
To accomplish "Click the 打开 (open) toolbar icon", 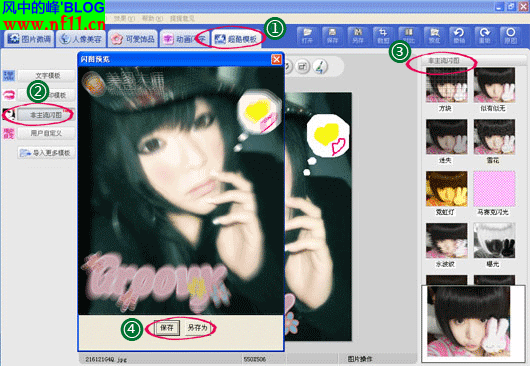I will [x=307, y=36].
